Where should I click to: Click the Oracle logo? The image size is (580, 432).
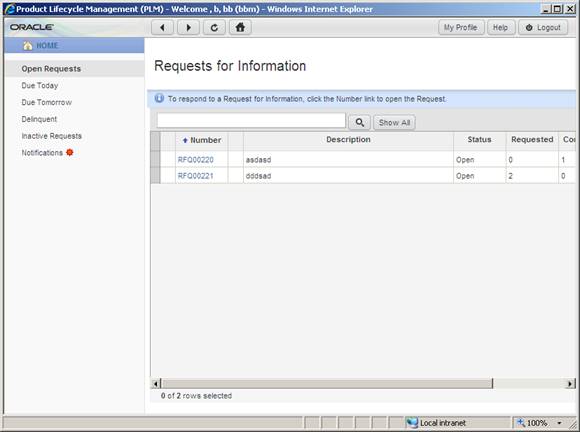[32, 27]
